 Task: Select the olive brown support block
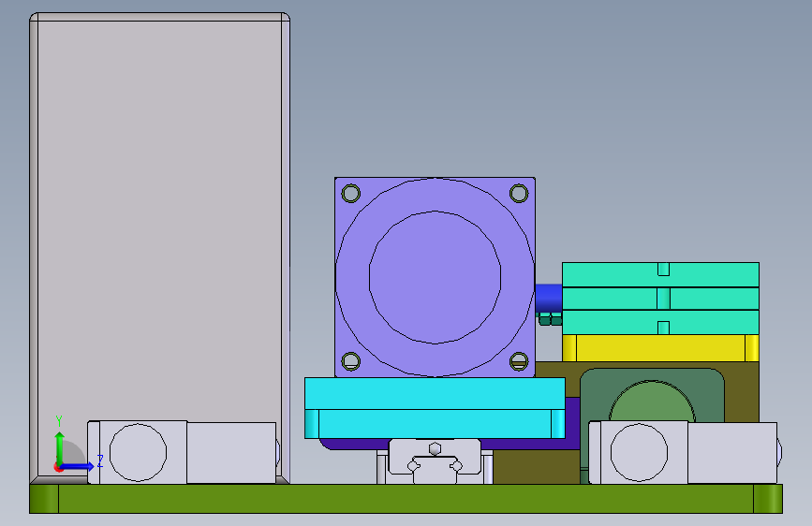coord(742,391)
